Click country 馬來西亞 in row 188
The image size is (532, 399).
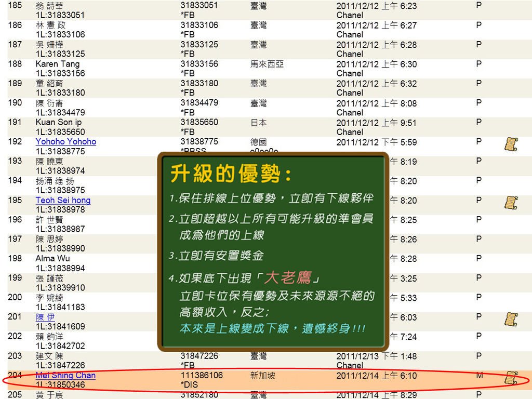pos(267,64)
